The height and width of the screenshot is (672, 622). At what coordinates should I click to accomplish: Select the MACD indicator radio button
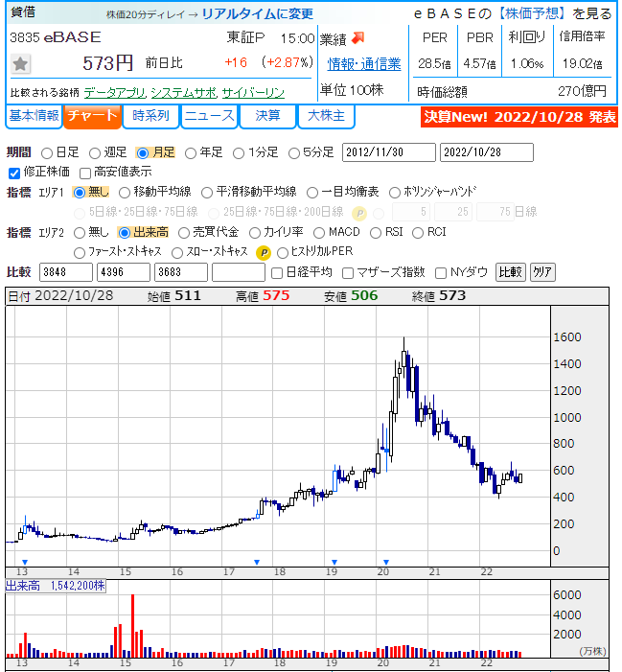pyautogui.click(x=319, y=233)
